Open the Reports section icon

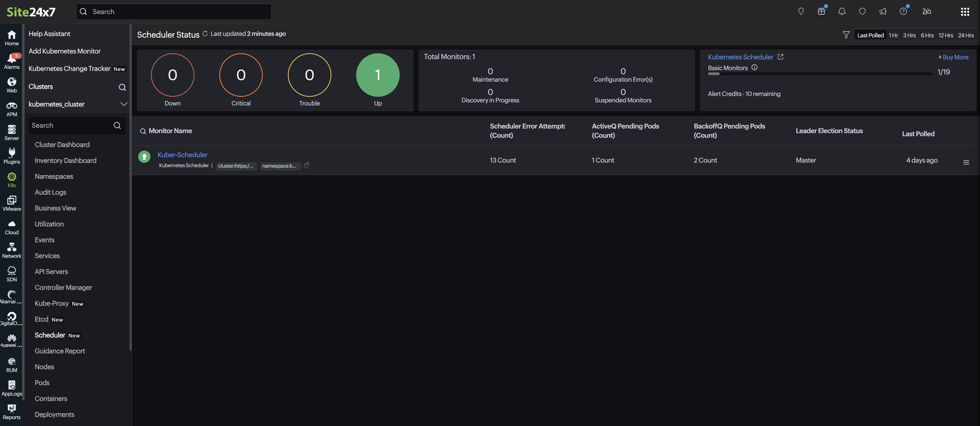coord(12,412)
